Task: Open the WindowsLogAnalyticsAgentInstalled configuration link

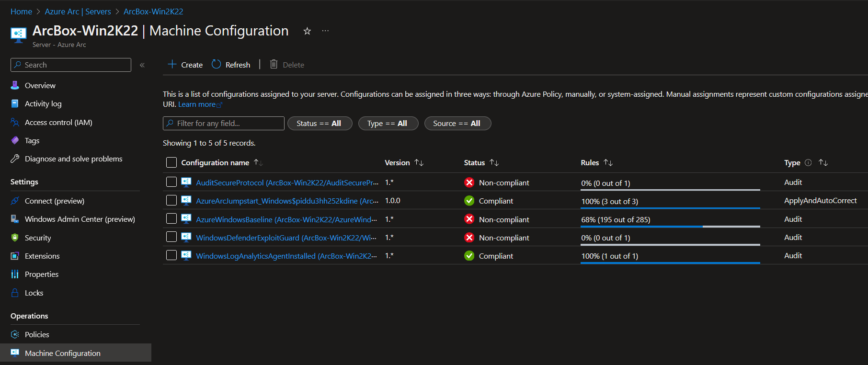Action: [286, 256]
